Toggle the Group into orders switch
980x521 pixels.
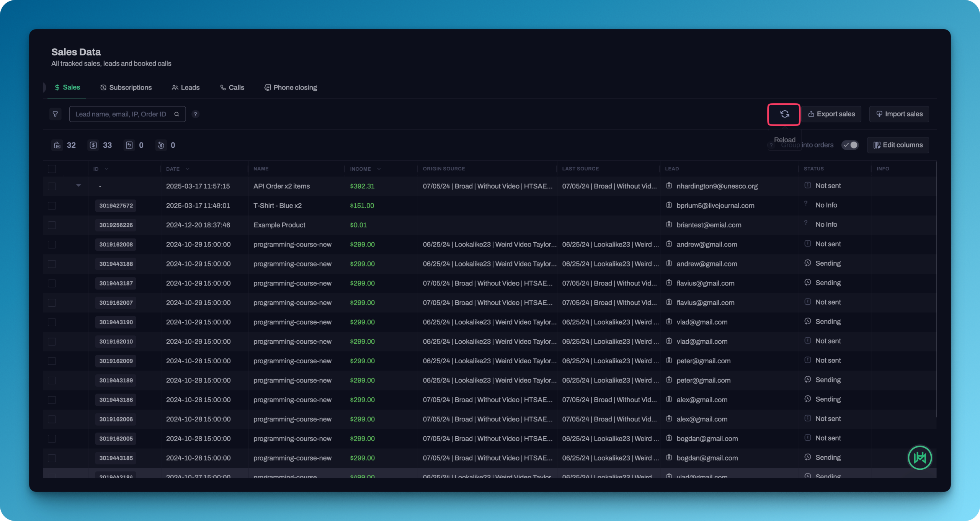pos(850,145)
